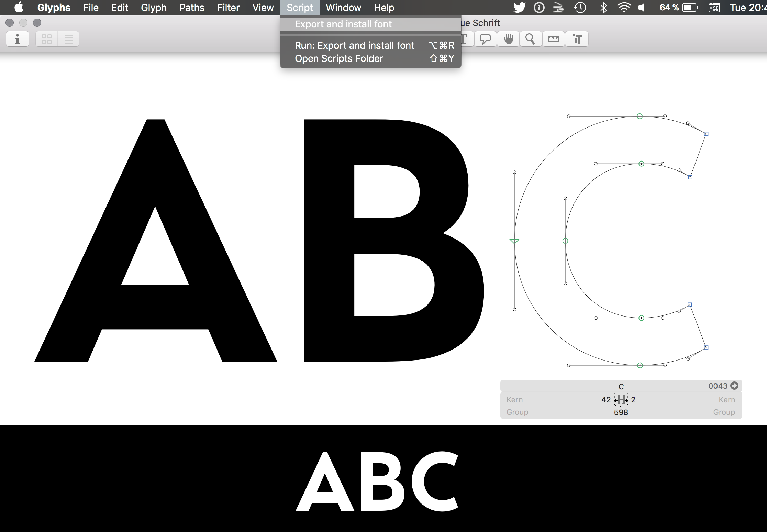Click the arrow next to unicode 0043
Viewport: 767px width, 532px height.
pyautogui.click(x=734, y=386)
